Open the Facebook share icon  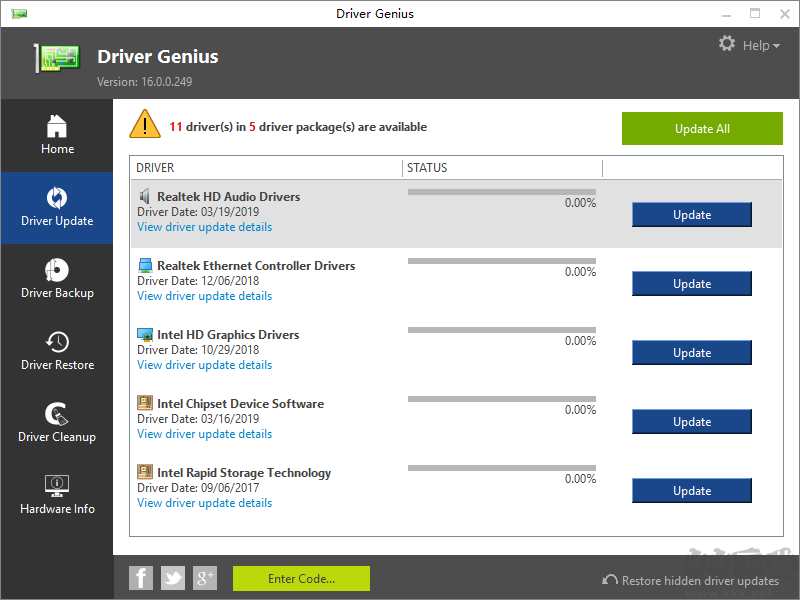tap(141, 578)
